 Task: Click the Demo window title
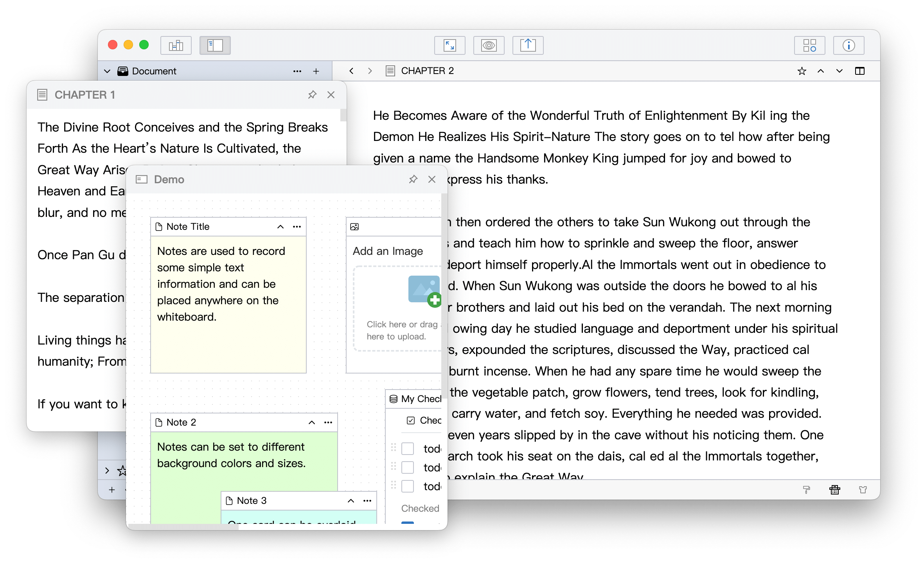169,179
